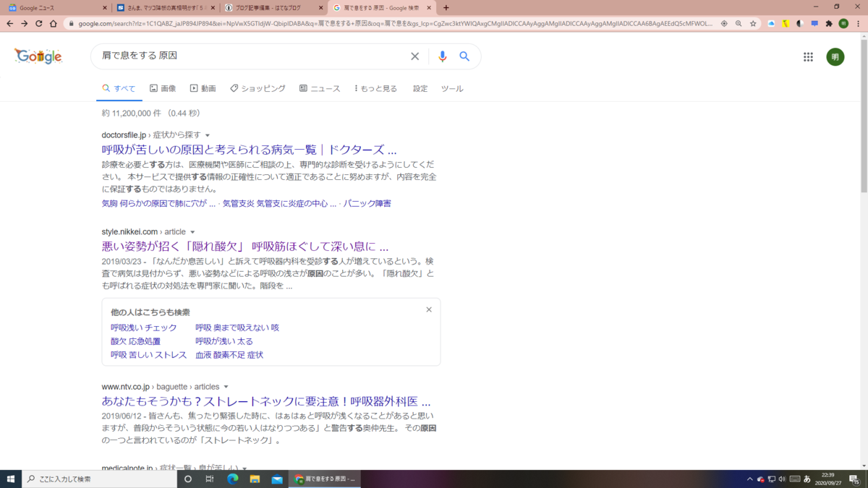
Task: Select the ニュース search tab
Action: pos(320,88)
